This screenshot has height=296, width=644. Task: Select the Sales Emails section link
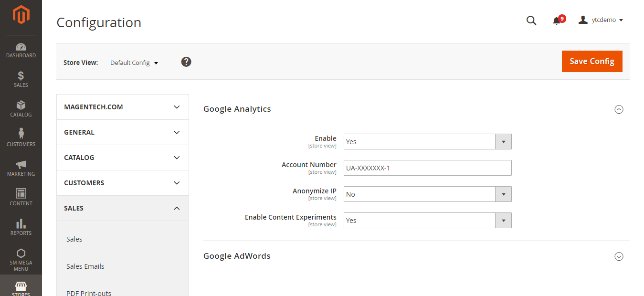point(85,266)
